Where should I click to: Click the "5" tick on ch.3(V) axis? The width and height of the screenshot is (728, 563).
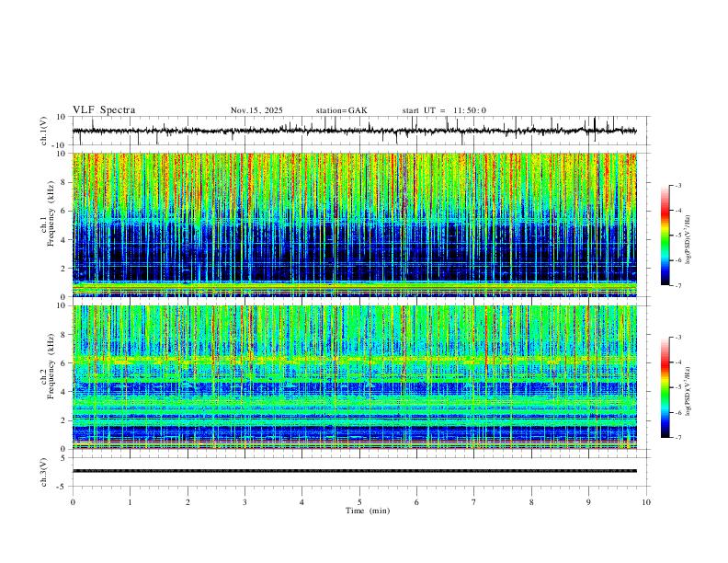[x=64, y=457]
